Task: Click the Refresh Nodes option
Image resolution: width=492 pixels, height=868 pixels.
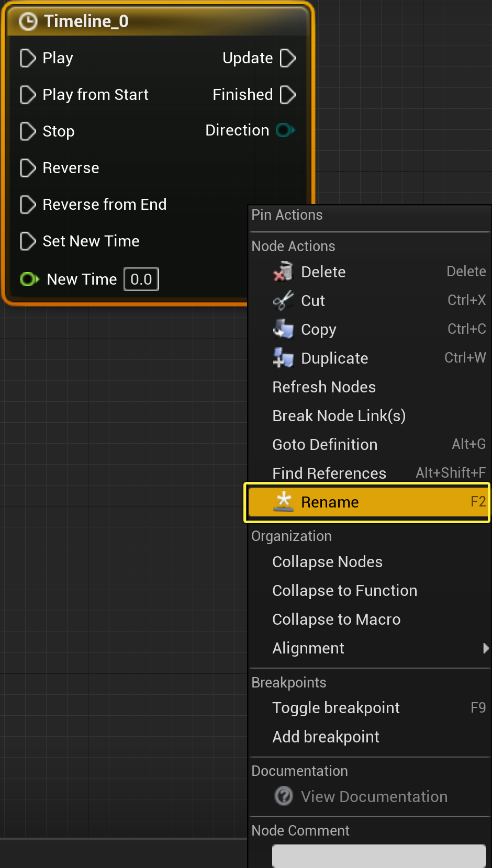Action: pyautogui.click(x=324, y=387)
